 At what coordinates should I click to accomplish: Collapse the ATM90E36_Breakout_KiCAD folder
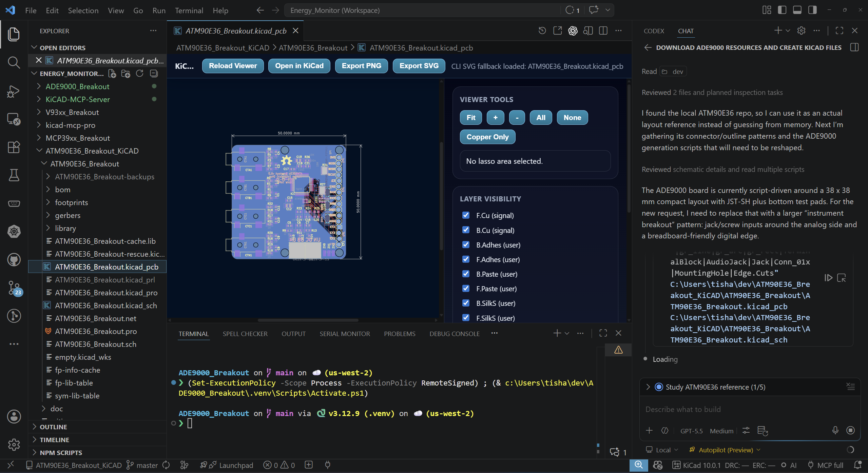click(x=92, y=151)
